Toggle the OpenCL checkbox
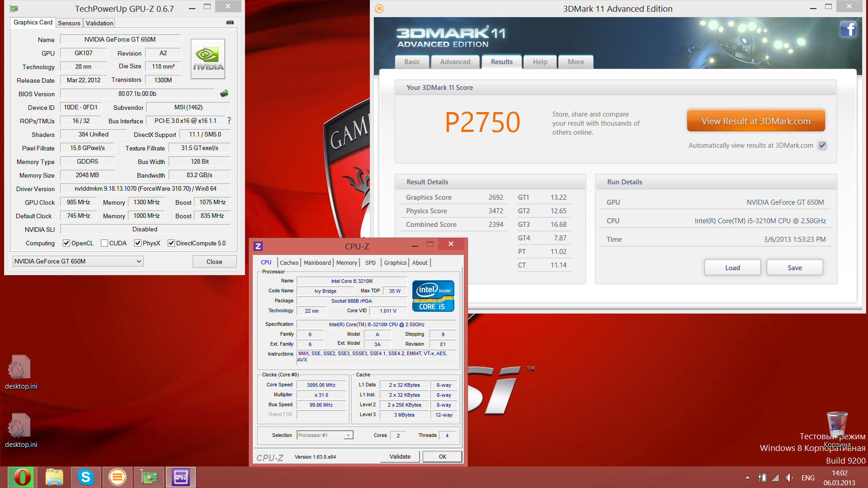The height and width of the screenshot is (488, 868). coord(66,243)
